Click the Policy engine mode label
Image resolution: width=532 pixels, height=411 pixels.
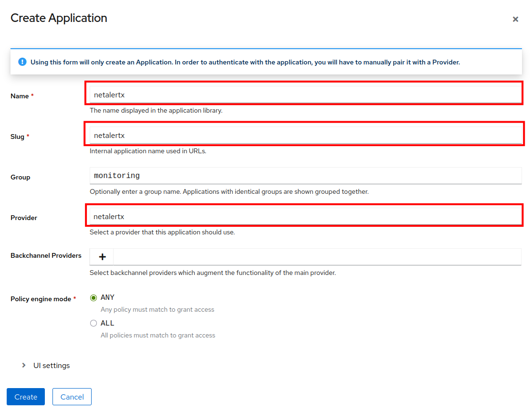(41, 299)
